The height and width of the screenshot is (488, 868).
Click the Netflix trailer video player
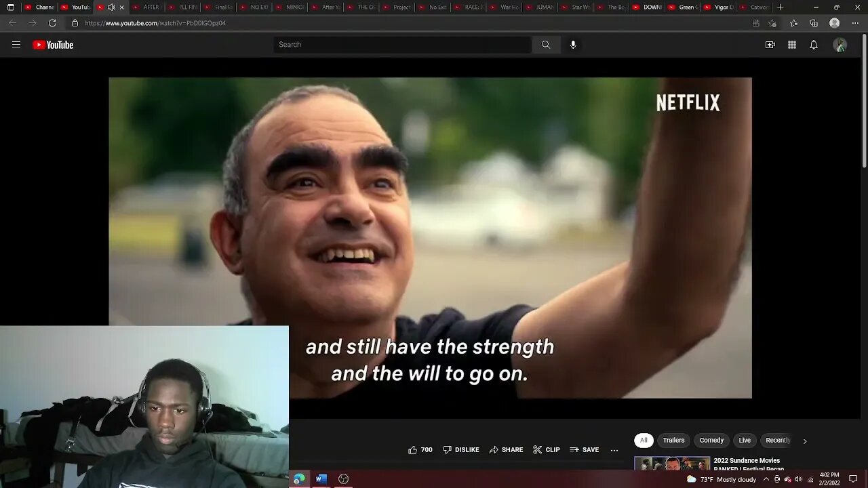coord(430,238)
